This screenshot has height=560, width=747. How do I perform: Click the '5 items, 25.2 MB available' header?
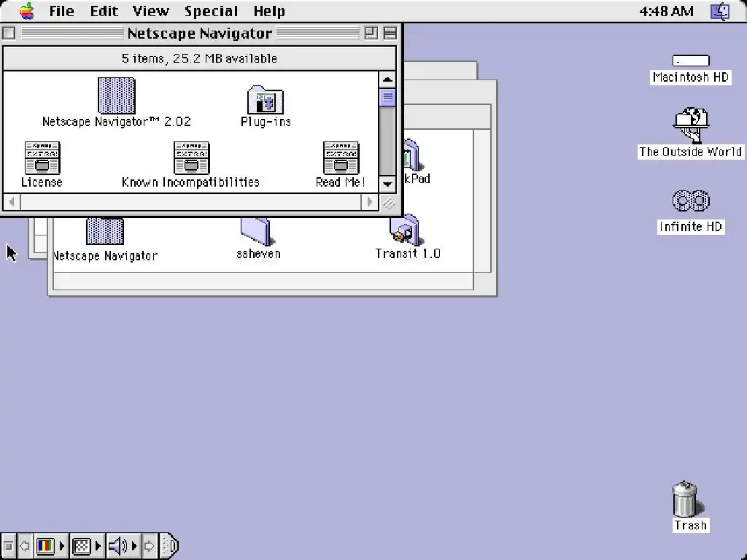coord(199,58)
